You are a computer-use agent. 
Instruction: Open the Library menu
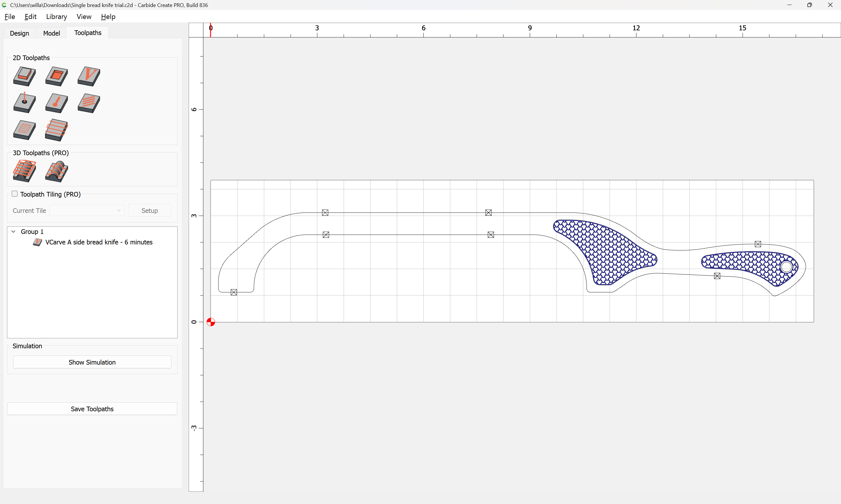click(x=56, y=17)
